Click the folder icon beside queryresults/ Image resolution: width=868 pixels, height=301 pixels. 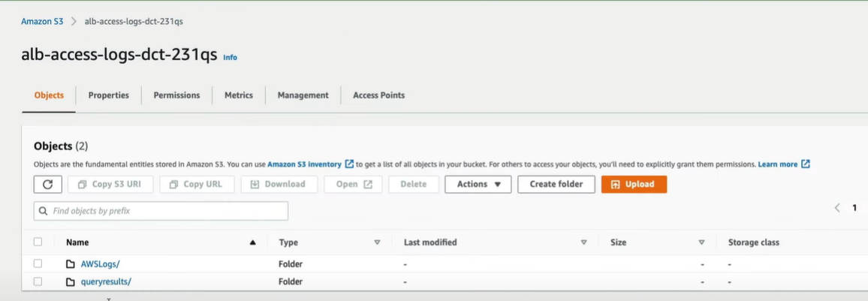pos(71,282)
